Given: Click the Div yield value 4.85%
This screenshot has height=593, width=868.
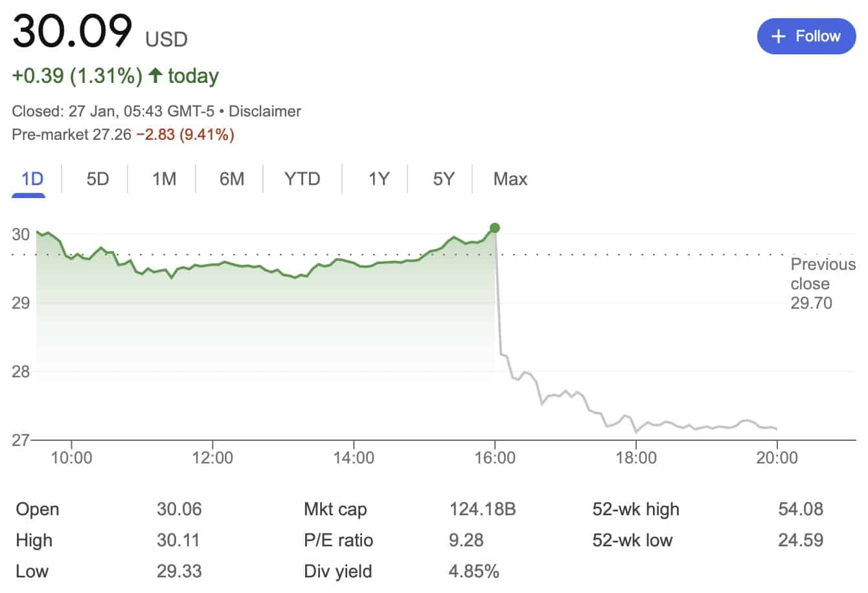Looking at the screenshot, I should click(x=474, y=572).
